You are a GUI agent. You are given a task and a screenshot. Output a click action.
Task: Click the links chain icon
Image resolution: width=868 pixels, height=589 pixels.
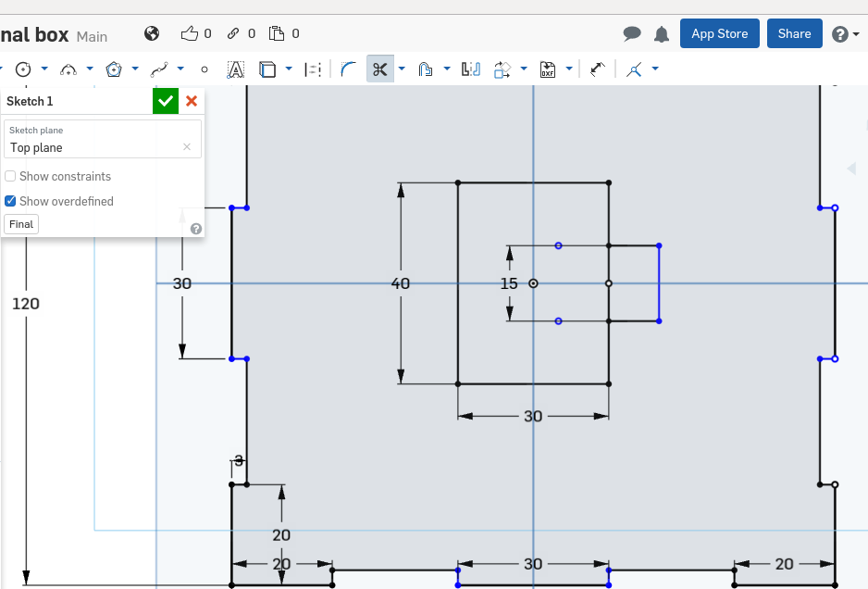233,33
